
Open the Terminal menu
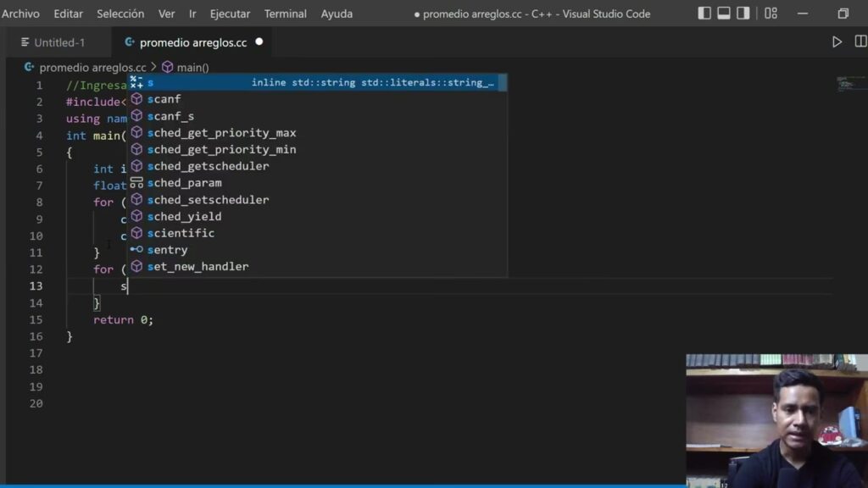[285, 14]
